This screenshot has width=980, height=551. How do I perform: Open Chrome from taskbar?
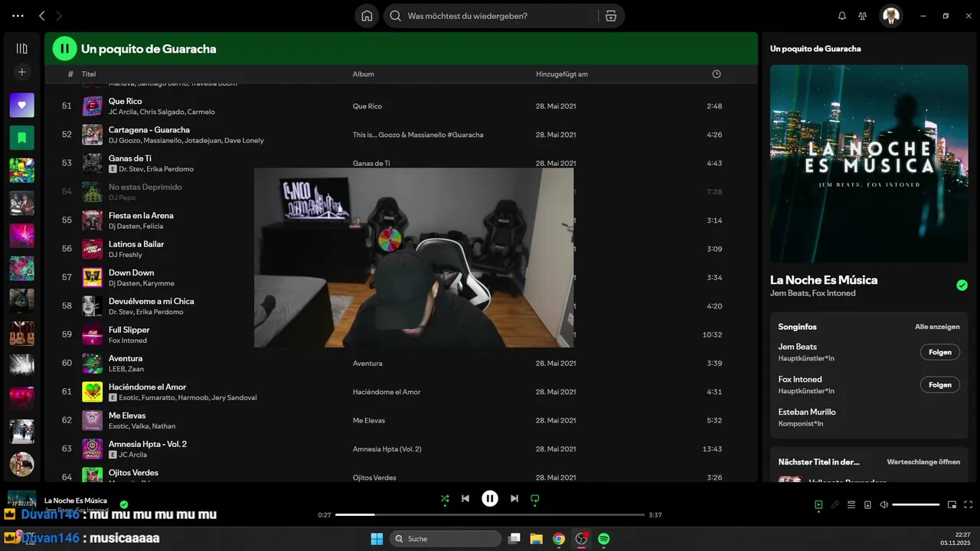pos(559,539)
